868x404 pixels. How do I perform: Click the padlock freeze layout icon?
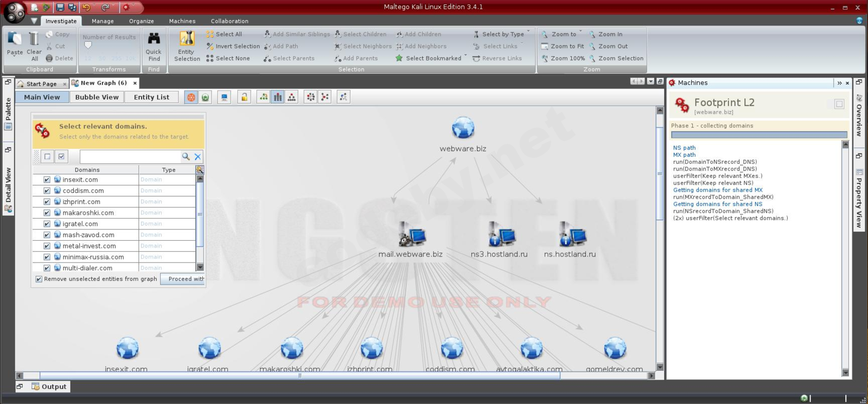[244, 97]
